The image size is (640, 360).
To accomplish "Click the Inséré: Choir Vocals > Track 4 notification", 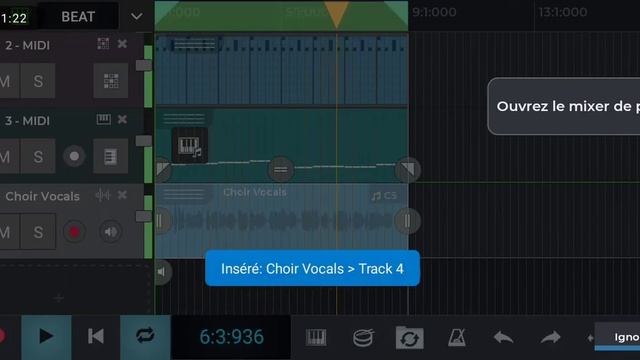I will [x=312, y=269].
